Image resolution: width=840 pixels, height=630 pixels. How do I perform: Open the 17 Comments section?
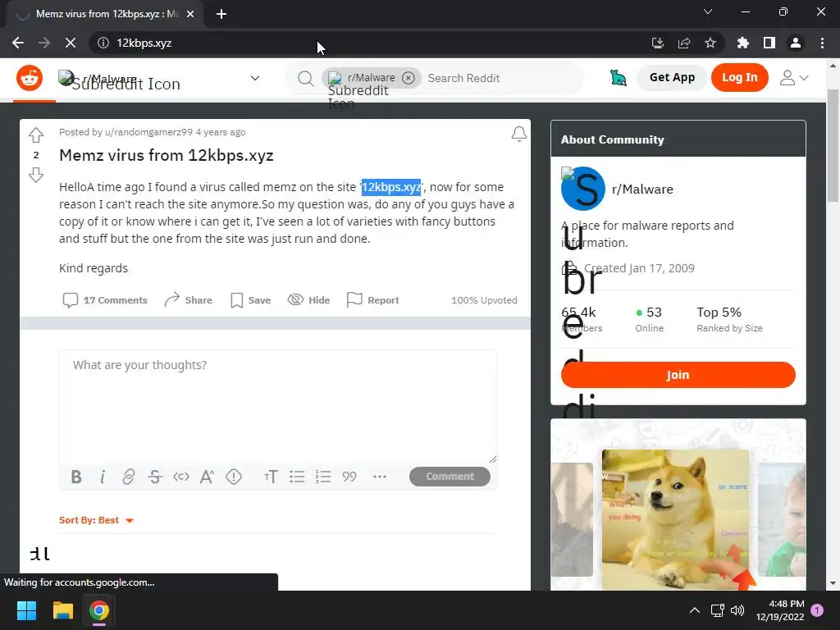[x=105, y=300]
